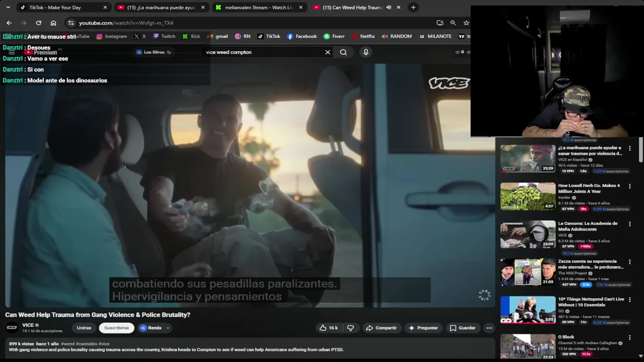Switch to the melianvalen Stream Kick tab
644x362 pixels.
point(259,8)
